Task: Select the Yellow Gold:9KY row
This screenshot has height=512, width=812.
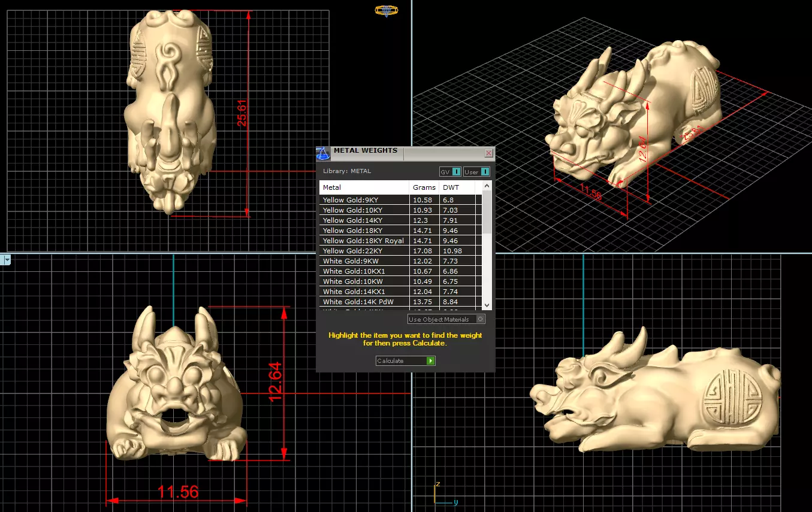Action: click(400, 200)
